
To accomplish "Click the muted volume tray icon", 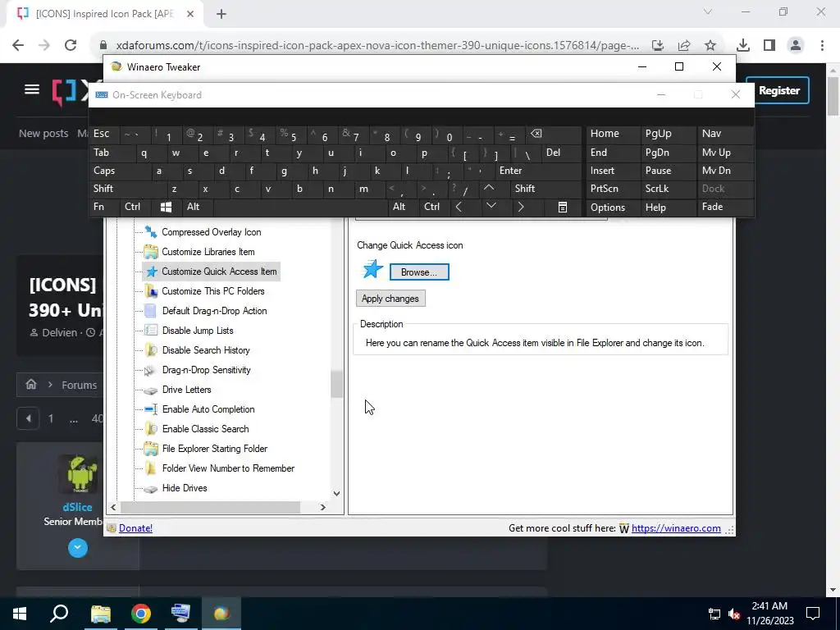I will click(x=734, y=614).
